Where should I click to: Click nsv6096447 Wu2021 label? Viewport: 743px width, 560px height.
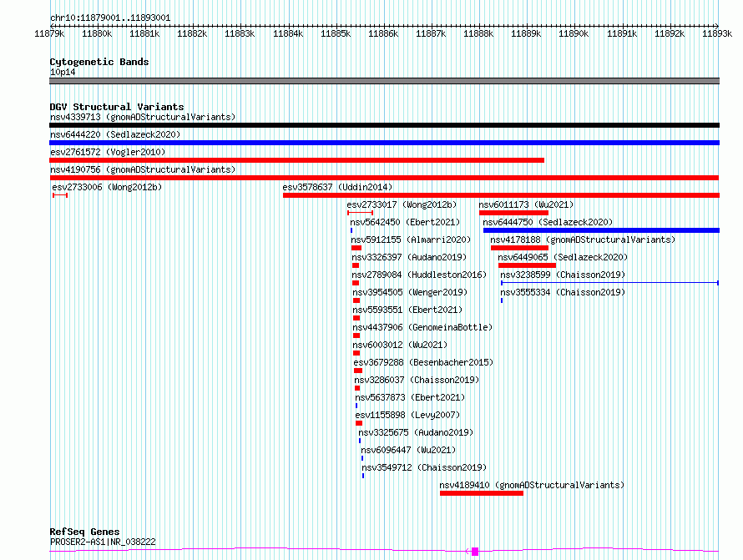(408, 450)
